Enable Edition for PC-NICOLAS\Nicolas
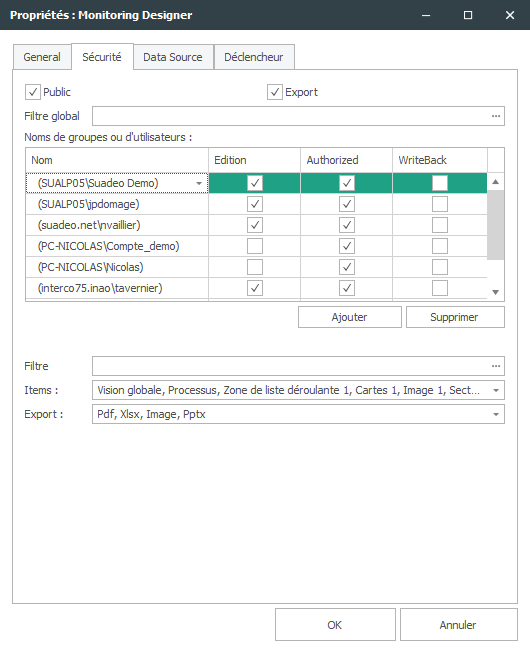Viewport: 530px width, 653px height. [255, 267]
